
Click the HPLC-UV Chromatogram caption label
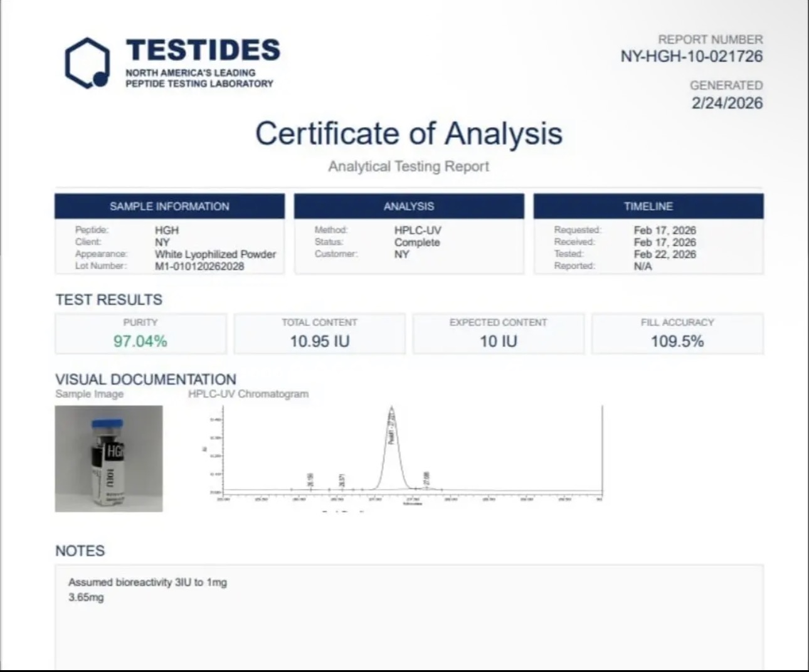(x=248, y=394)
